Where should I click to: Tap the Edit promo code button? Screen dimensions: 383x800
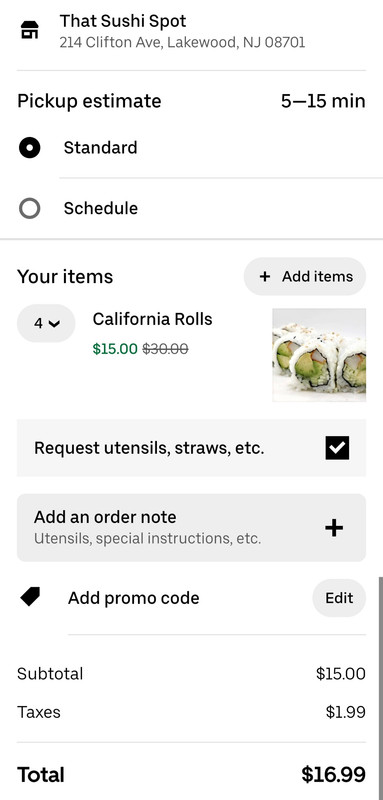(339, 598)
